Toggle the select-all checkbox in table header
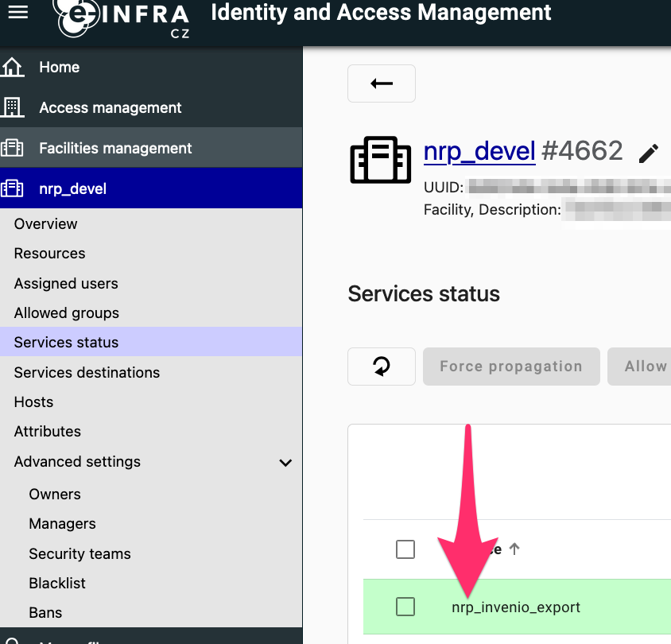671x644 pixels. [x=405, y=549]
